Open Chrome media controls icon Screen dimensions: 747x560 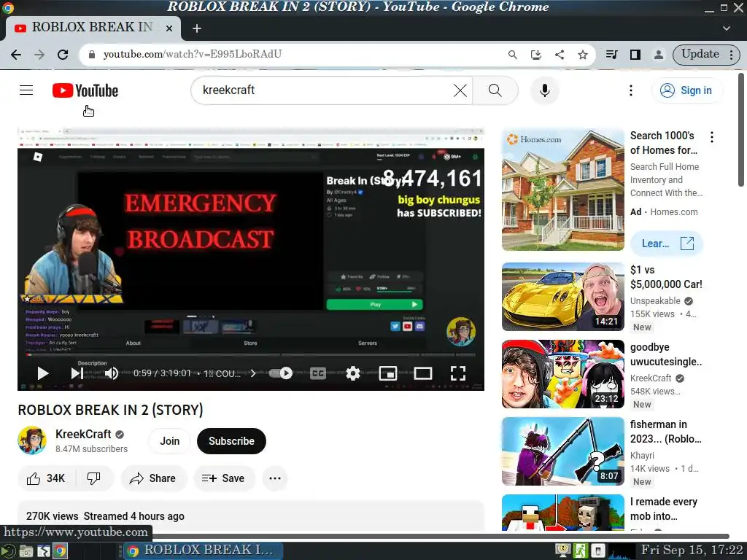tap(612, 54)
